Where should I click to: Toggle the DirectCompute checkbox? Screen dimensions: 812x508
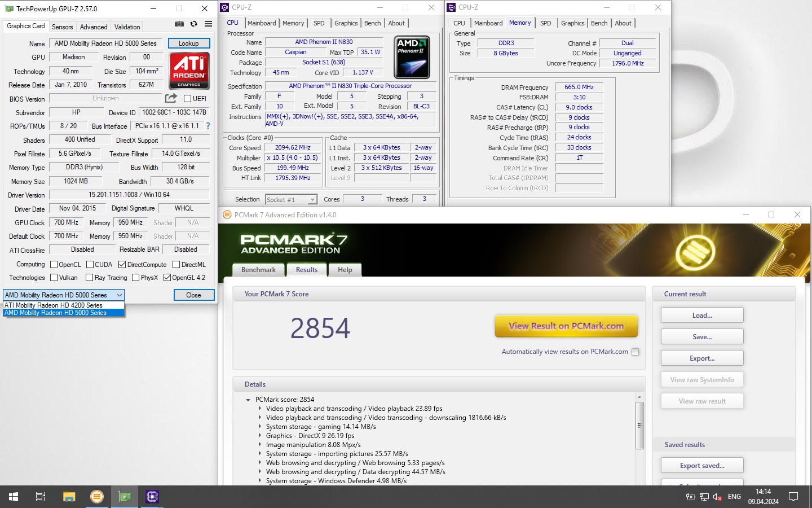pyautogui.click(x=122, y=264)
